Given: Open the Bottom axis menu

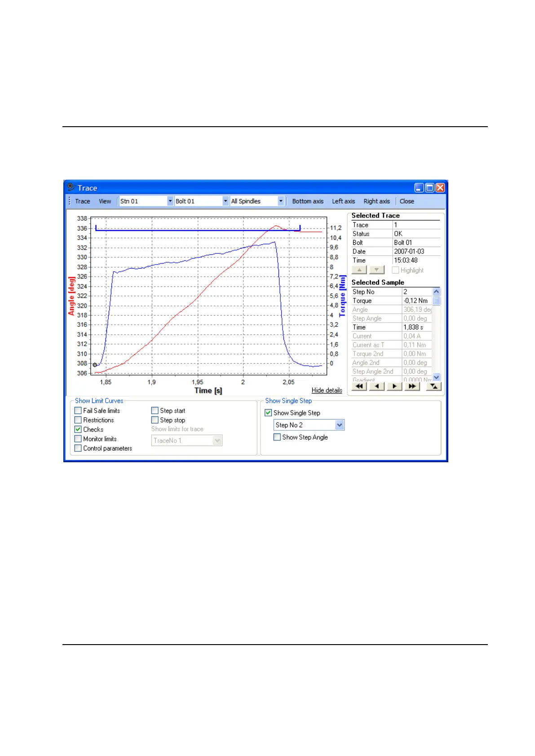Looking at the screenshot, I should coord(308,201).
